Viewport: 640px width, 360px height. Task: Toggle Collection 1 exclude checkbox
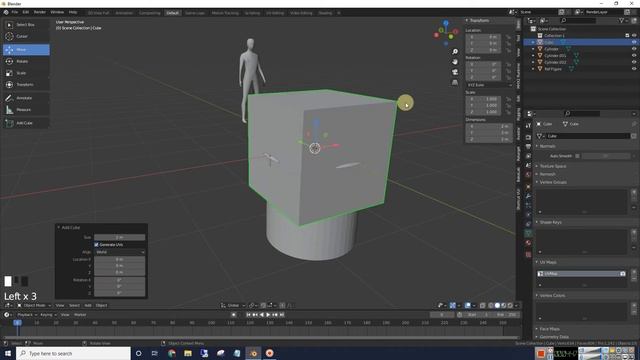click(627, 36)
